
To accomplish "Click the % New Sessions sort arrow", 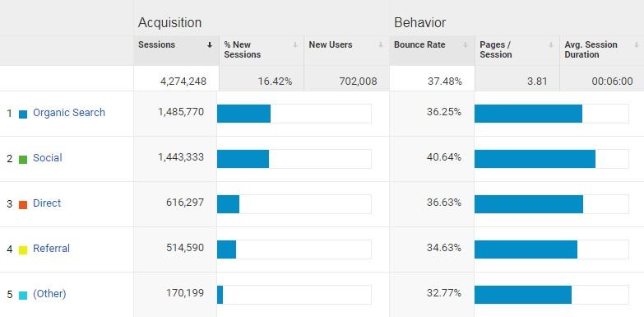I will [x=295, y=45].
